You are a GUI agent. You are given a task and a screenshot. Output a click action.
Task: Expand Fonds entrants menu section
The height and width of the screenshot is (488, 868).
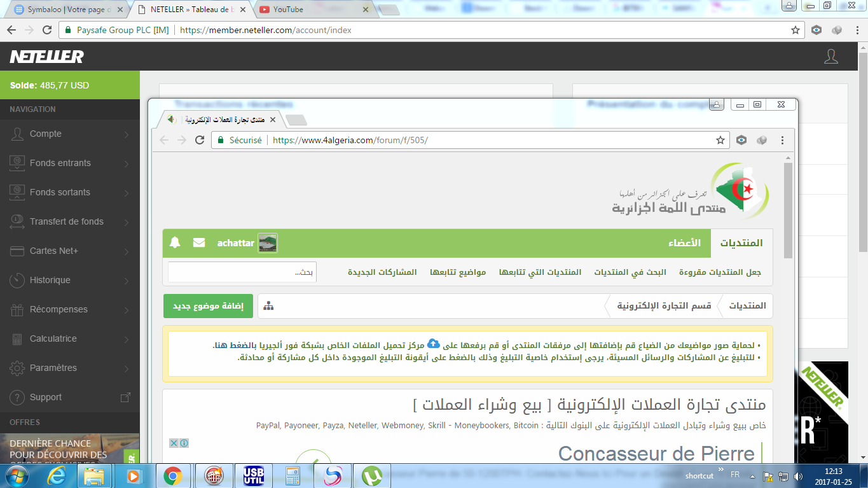[x=69, y=163]
